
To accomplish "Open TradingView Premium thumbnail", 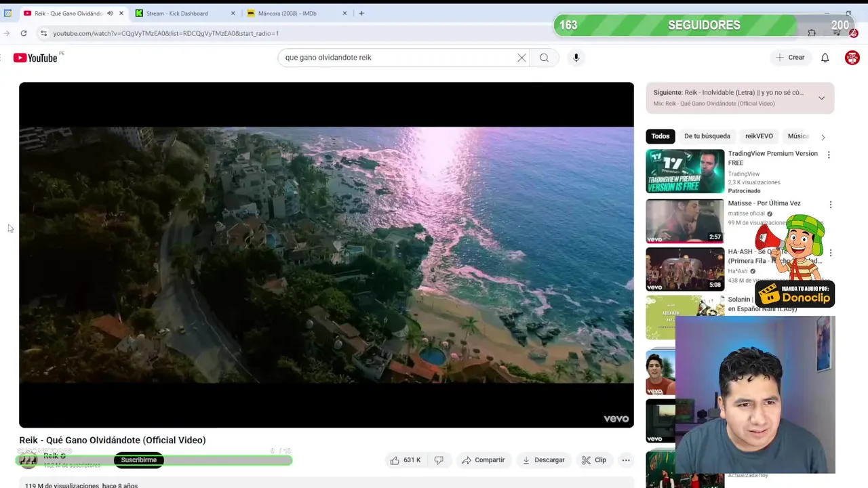I will [x=685, y=171].
